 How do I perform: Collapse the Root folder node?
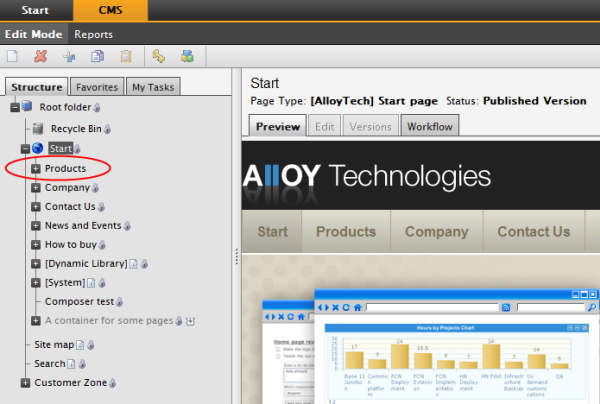point(15,107)
